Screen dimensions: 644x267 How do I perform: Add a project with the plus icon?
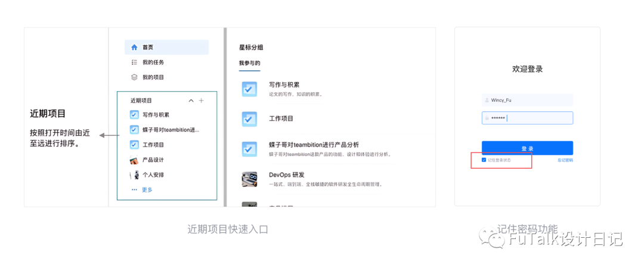202,100
